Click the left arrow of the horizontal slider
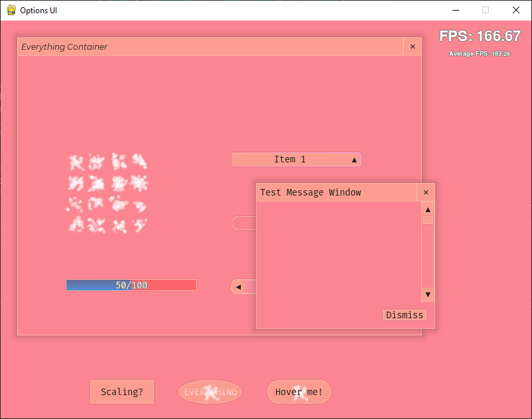This screenshot has width=532, height=419. (239, 286)
